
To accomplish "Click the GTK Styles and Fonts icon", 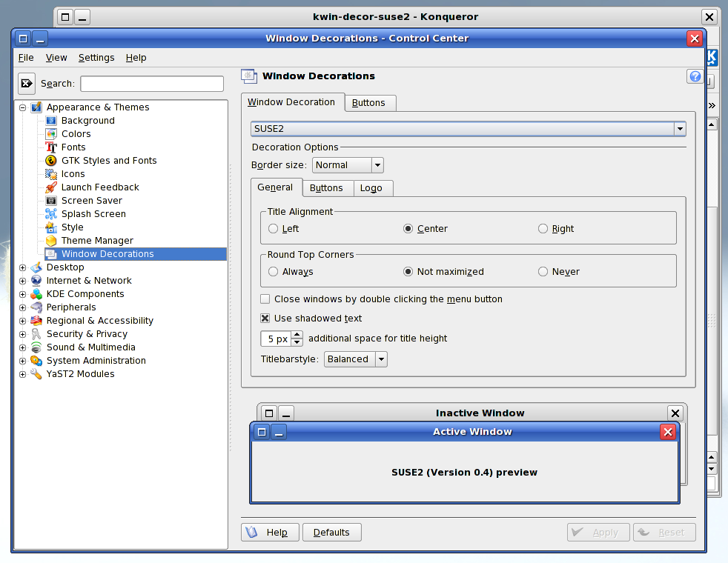I will (51, 161).
